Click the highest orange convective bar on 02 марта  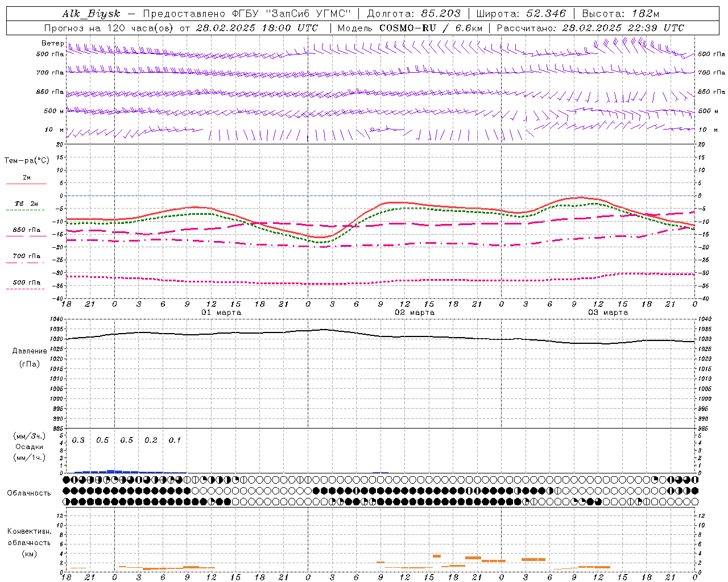click(x=437, y=556)
